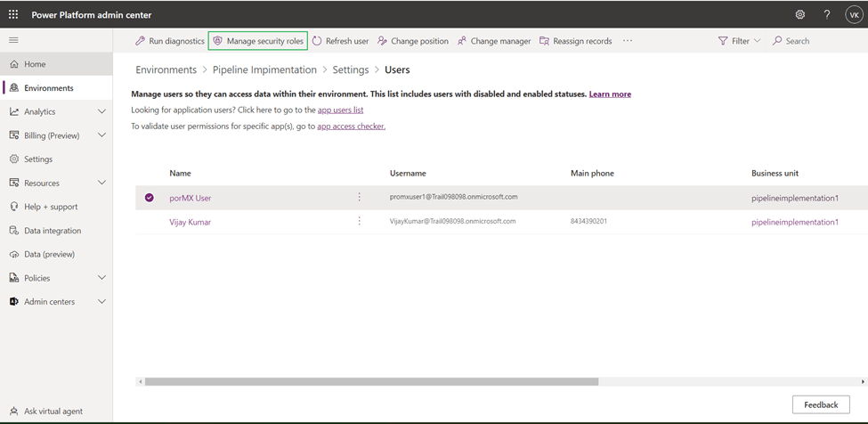868x424 pixels.
Task: Open the Filter dropdown
Action: [x=739, y=41]
